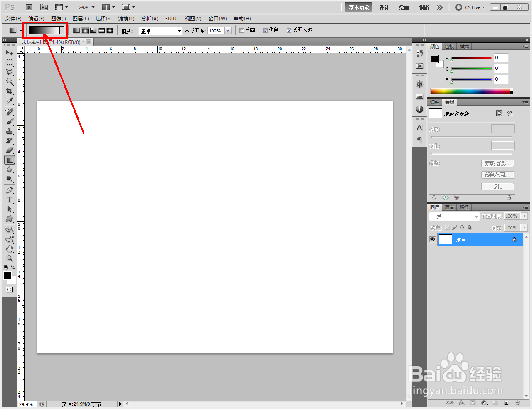The image size is (532, 409).
Task: Select the Horizontal Type tool
Action: [10, 200]
